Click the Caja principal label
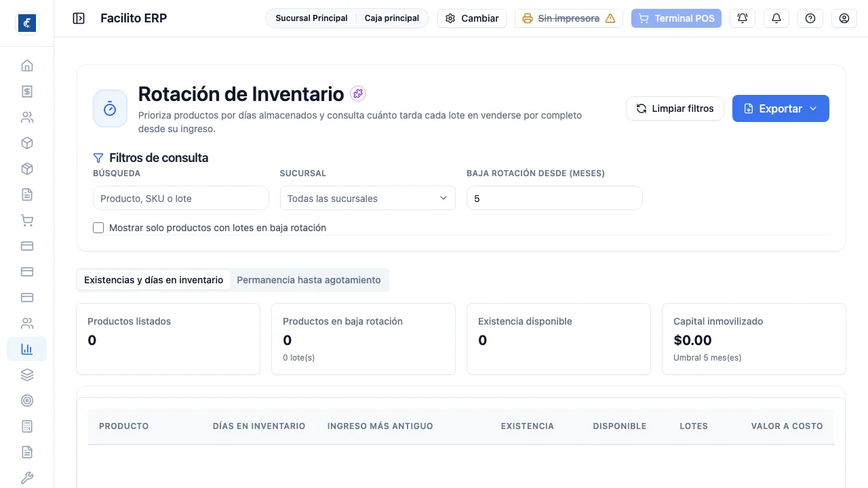 click(392, 18)
